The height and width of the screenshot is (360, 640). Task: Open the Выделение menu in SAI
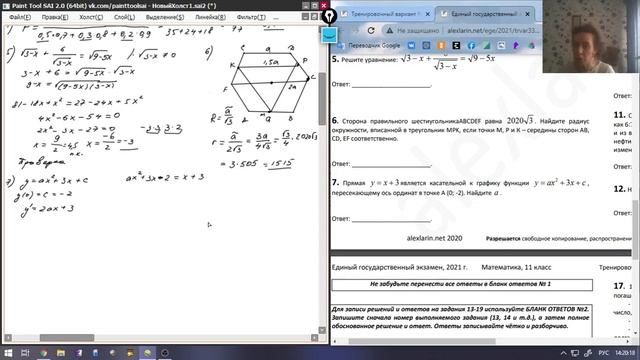tap(165, 17)
